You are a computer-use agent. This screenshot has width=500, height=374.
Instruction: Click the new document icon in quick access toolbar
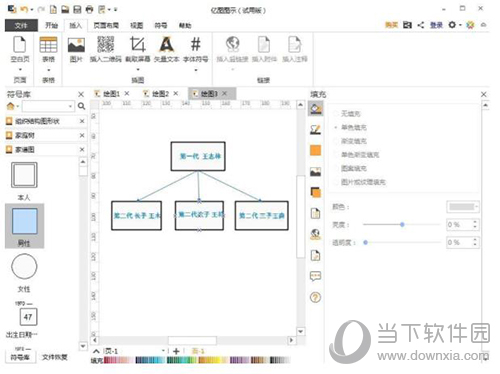53,9
